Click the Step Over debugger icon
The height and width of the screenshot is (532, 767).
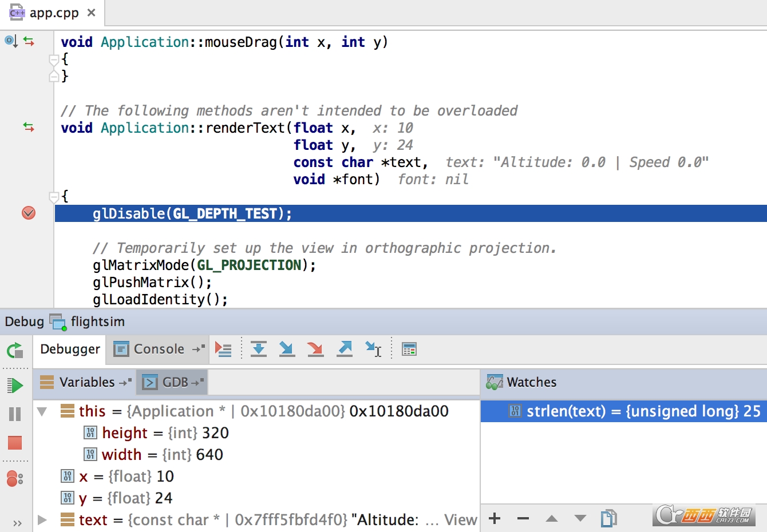[x=259, y=349]
